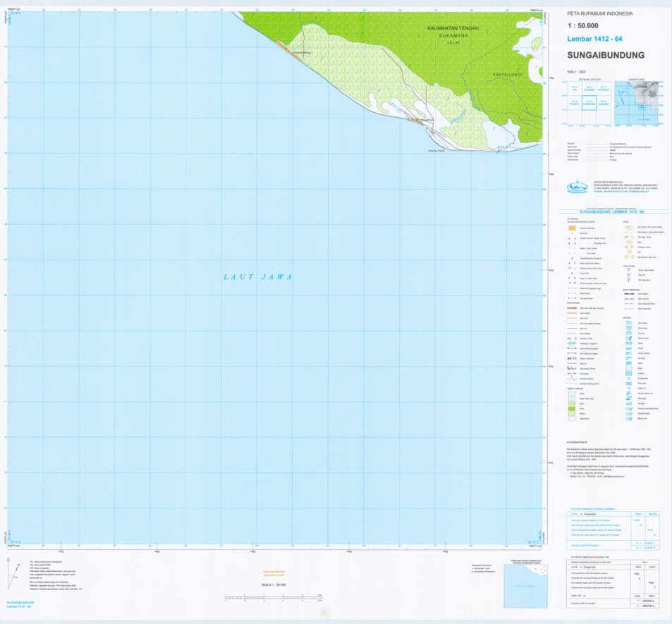Click the 'SKALA 1 : 50.000' text near scale bar

pyautogui.click(x=274, y=585)
